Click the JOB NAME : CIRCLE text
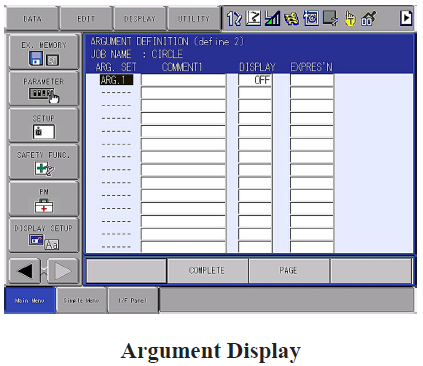Image resolution: width=423 pixels, height=366 pixels. click(137, 54)
